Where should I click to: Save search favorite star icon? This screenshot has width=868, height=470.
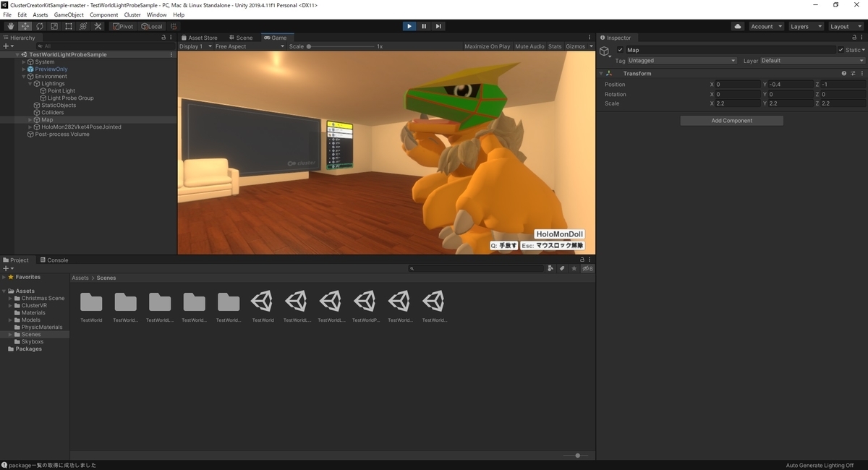pyautogui.click(x=574, y=268)
